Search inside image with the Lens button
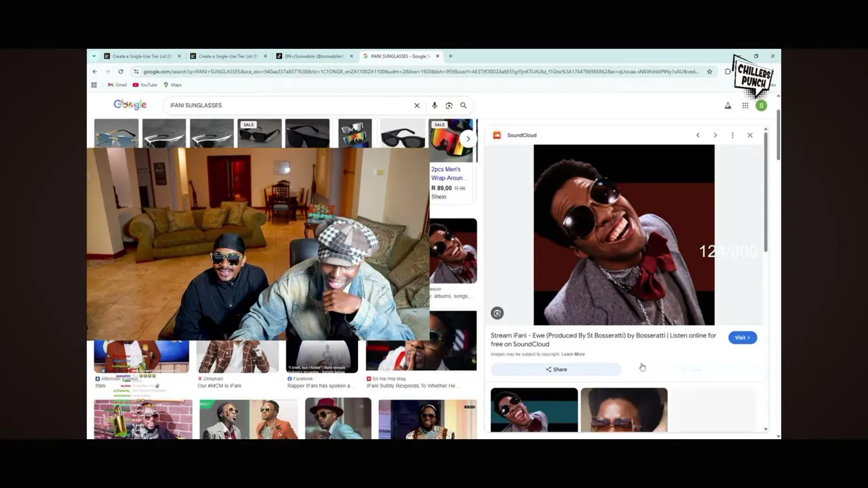The height and width of the screenshot is (488, 868). point(497,313)
